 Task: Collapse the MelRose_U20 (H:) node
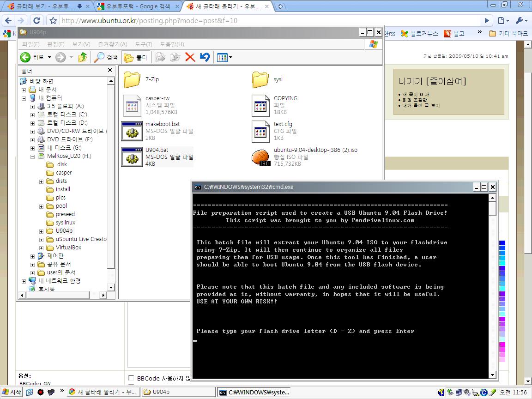[x=33, y=157]
